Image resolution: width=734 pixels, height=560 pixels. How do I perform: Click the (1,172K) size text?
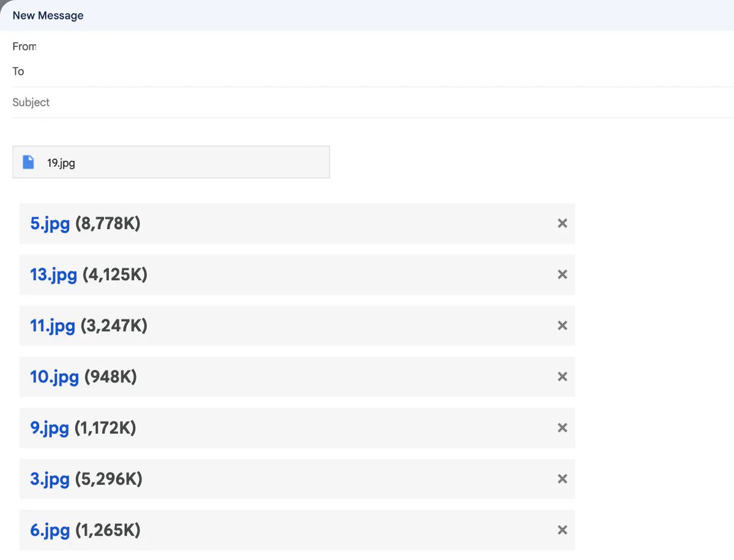tap(105, 428)
